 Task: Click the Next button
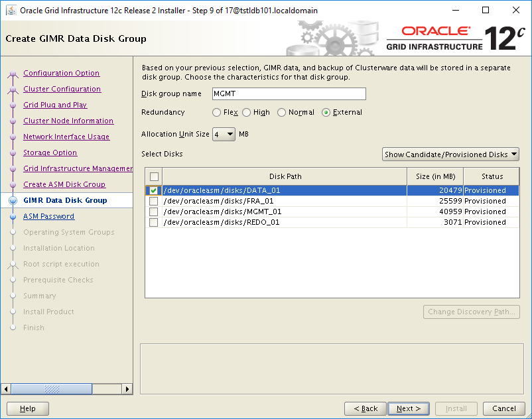coord(409,408)
